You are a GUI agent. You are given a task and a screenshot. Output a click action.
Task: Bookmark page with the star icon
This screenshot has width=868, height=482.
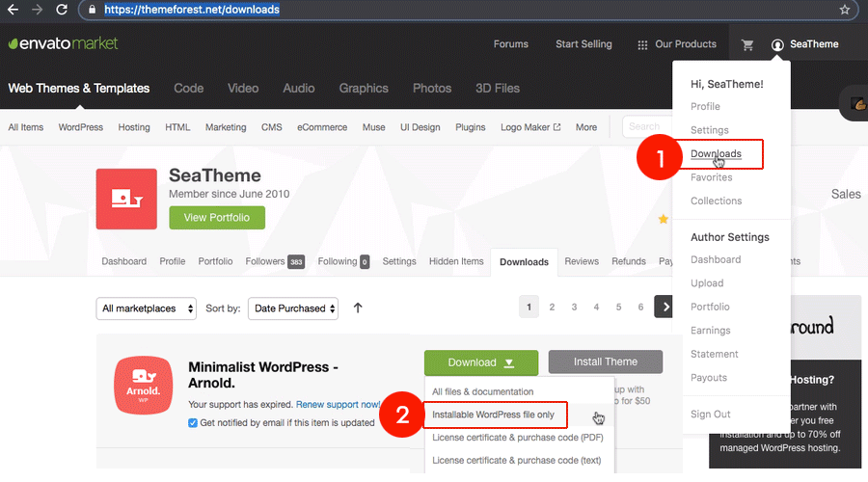click(x=844, y=10)
